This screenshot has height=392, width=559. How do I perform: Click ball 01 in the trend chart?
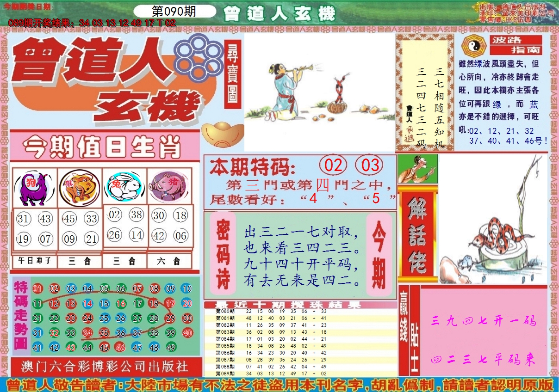tap(37, 289)
